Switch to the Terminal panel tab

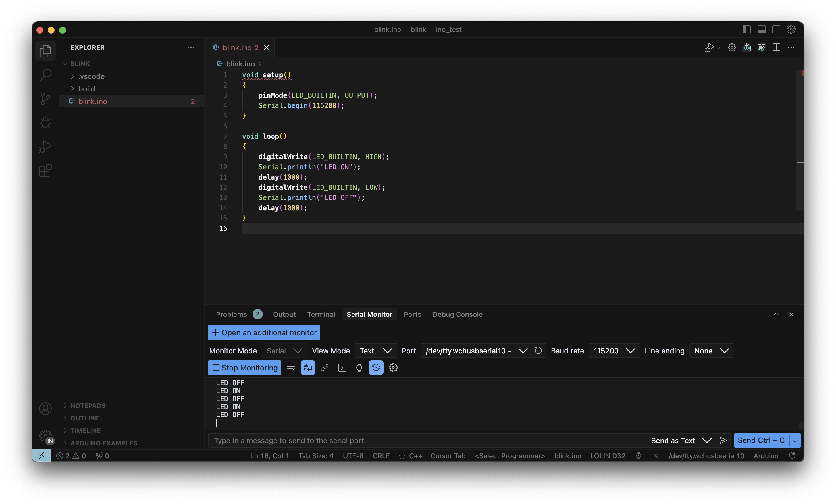point(321,315)
